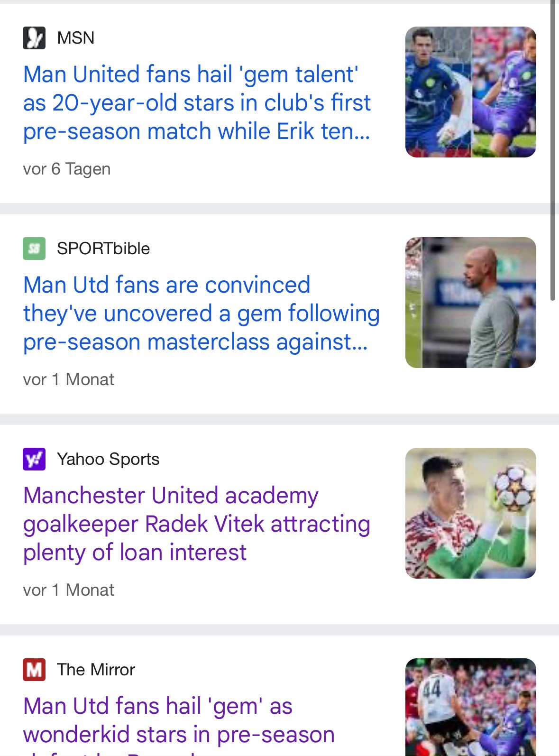Click "The Mirror" source name text
The width and height of the screenshot is (559, 756).
coord(96,670)
